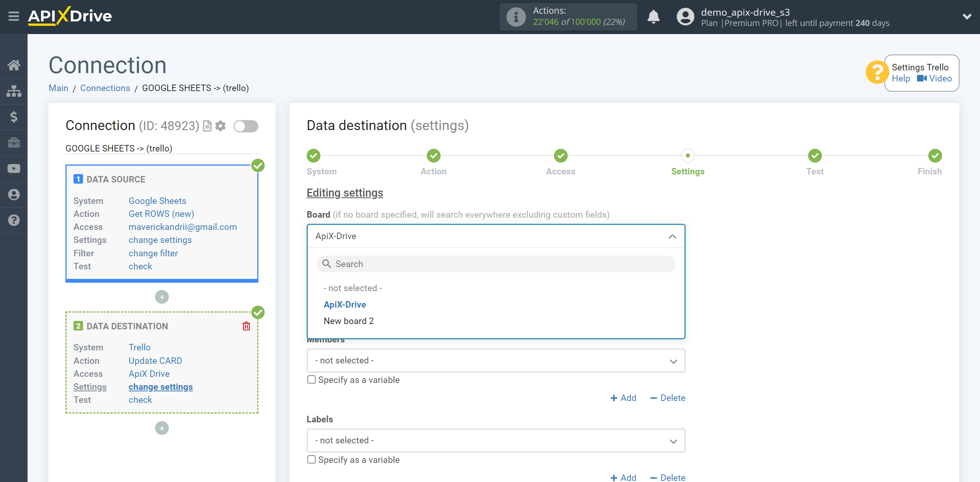Toggle the connection enabled/disabled switch
The width and height of the screenshot is (980, 482).
click(246, 127)
